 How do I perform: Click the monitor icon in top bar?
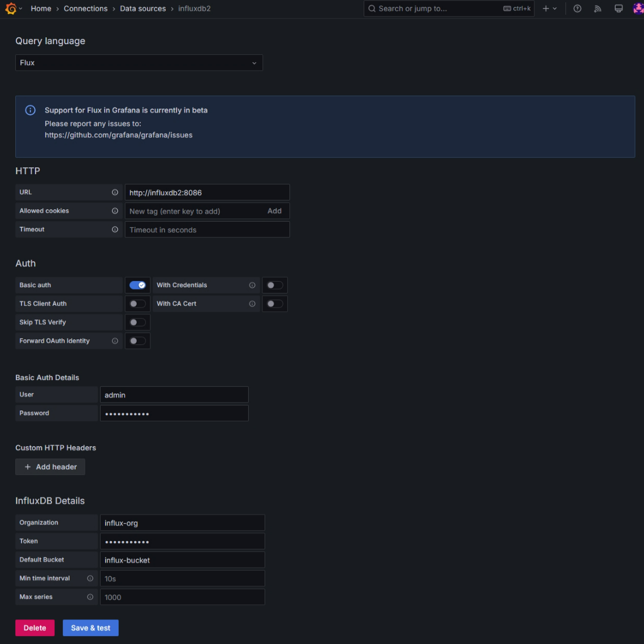coord(618,8)
